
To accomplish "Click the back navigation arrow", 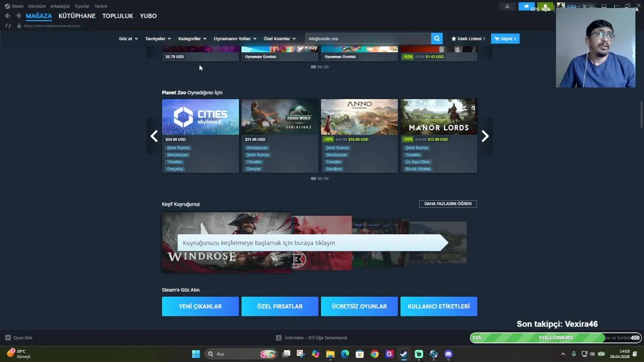I will pos(8,16).
